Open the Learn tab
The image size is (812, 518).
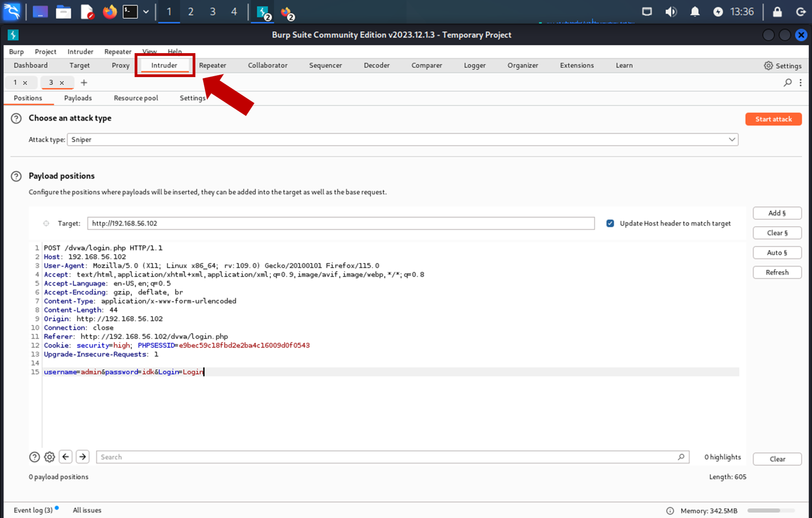click(x=624, y=65)
